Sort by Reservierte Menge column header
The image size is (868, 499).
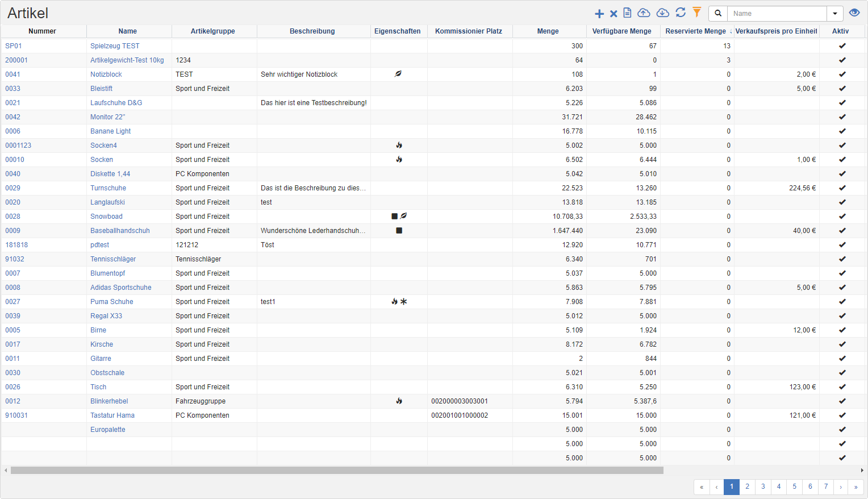(x=696, y=31)
